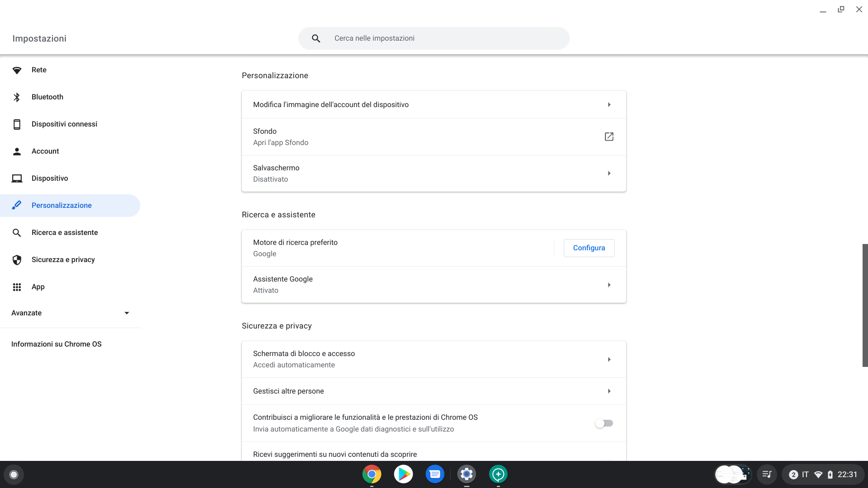Open Schermata di blocco e accesso arrow
Screen dimensions: 868x488
[609, 360]
